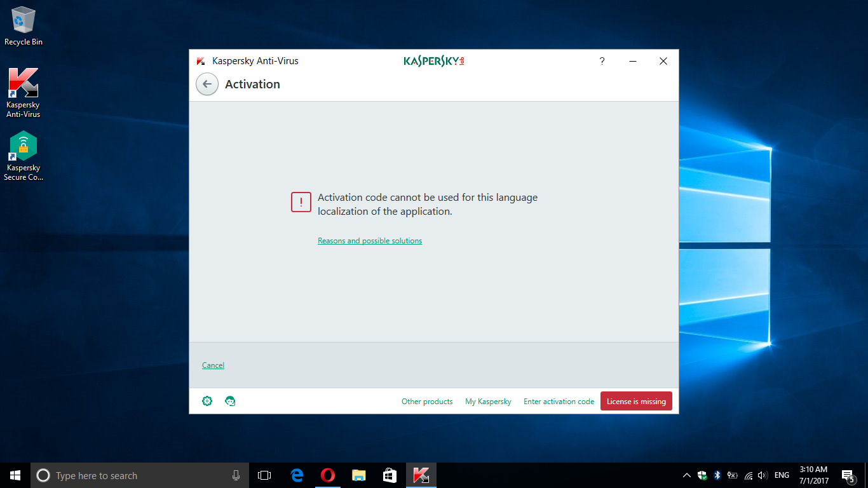Viewport: 868px width, 488px height.
Task: Switch to Kaspersky in the taskbar
Action: click(x=421, y=475)
